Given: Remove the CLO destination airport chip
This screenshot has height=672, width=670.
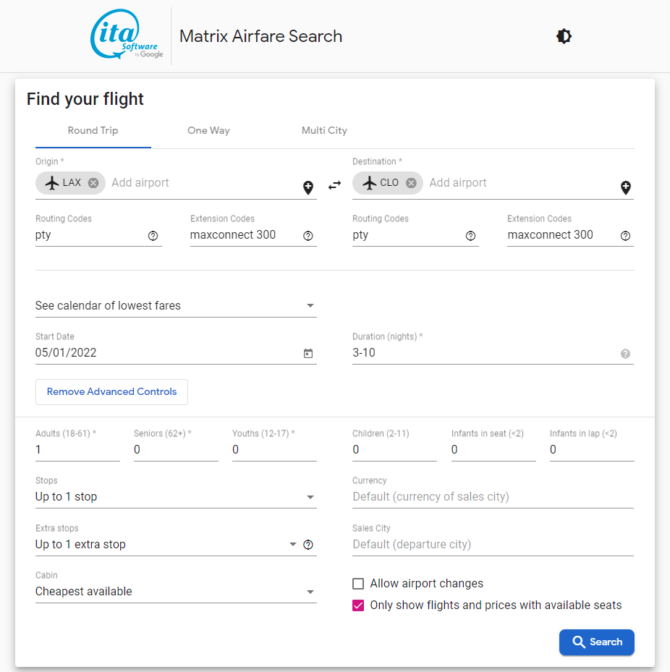Looking at the screenshot, I should click(411, 183).
